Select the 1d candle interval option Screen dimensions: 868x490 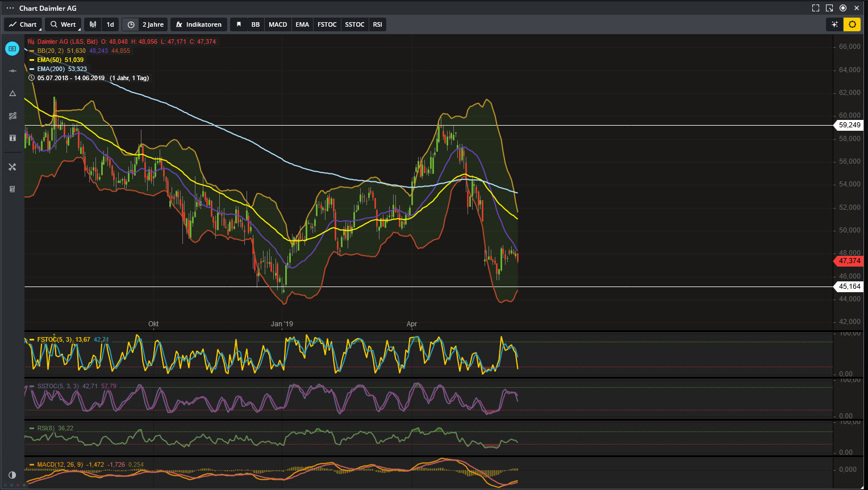point(110,24)
